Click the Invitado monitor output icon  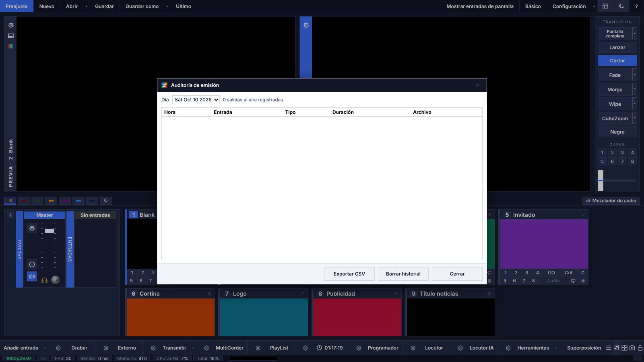click(573, 281)
